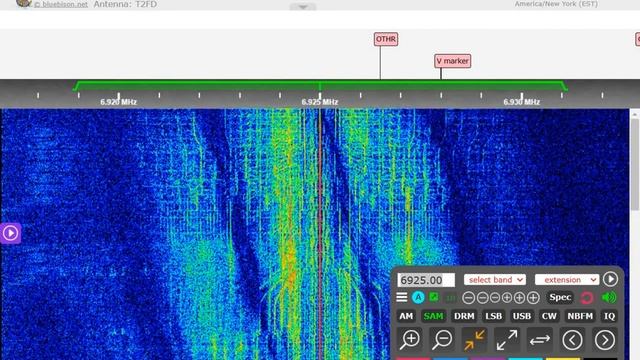Image resolution: width=640 pixels, height=360 pixels.
Task: Click the 6925.00 frequency input field
Action: [x=426, y=280]
